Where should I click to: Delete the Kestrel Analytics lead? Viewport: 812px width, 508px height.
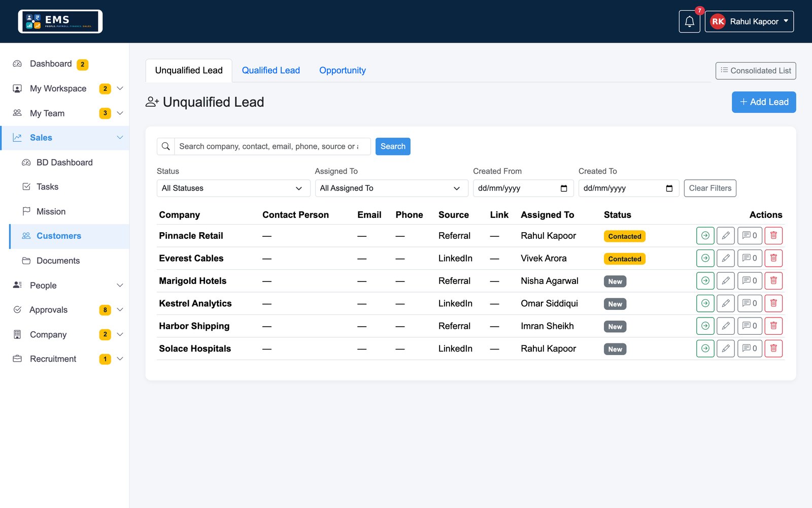click(773, 303)
